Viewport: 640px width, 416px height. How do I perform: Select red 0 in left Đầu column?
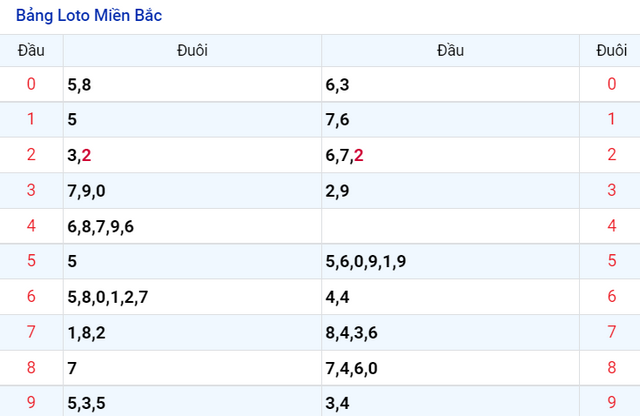pyautogui.click(x=31, y=84)
